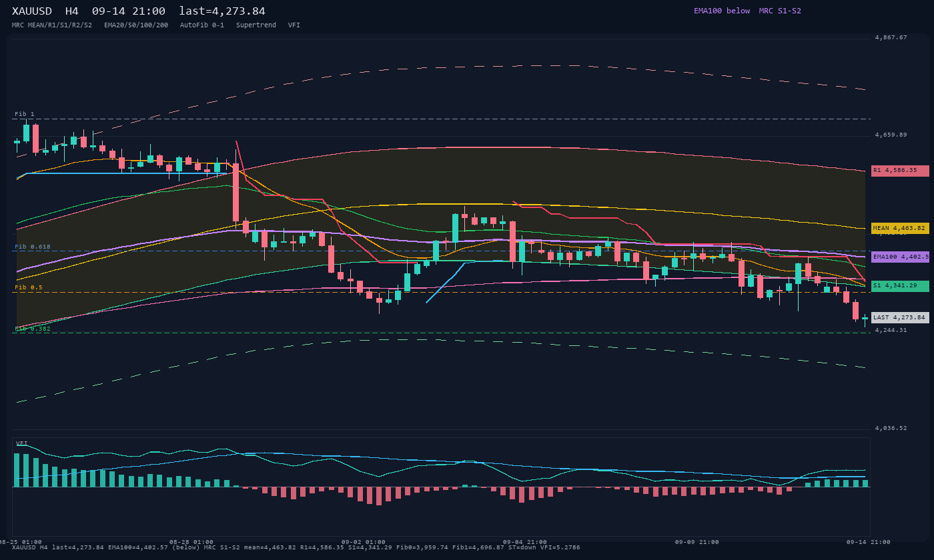
Task: Select the 'EMA20/50/100/200' indicator legend
Action: click(x=136, y=25)
